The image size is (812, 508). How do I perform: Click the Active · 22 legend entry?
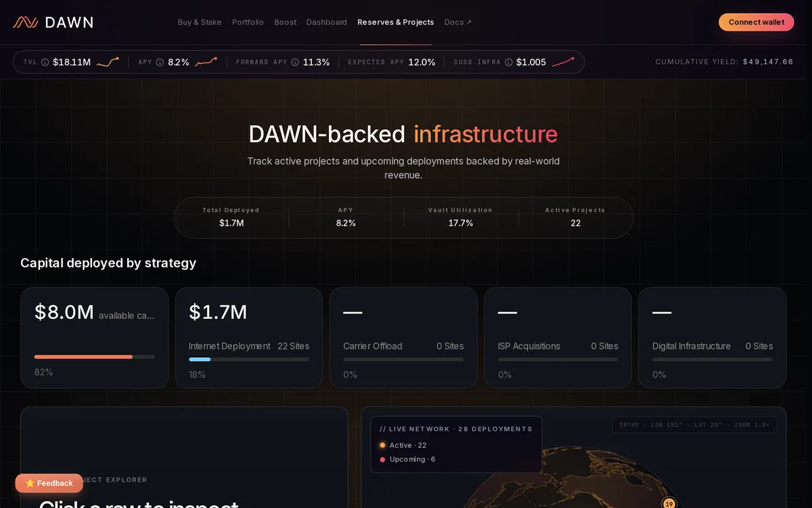pos(403,445)
